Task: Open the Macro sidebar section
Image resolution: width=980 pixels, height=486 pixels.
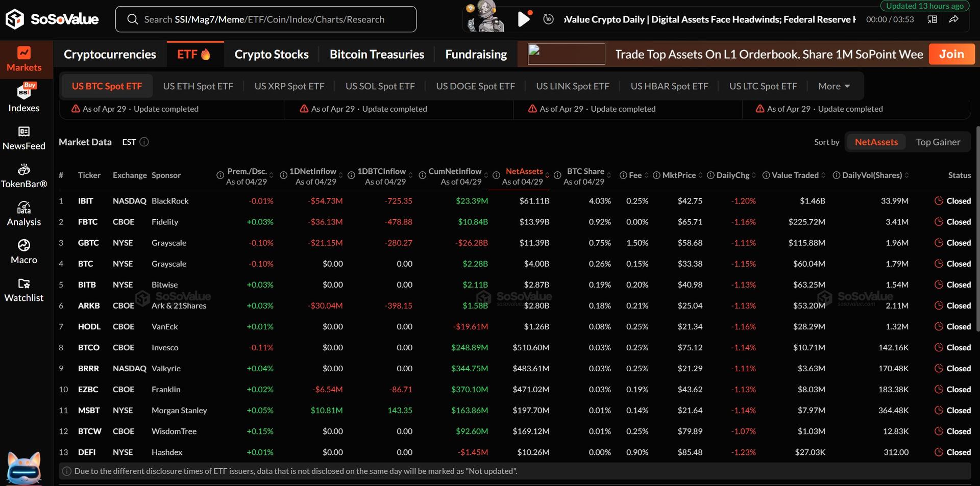Action: [x=23, y=252]
